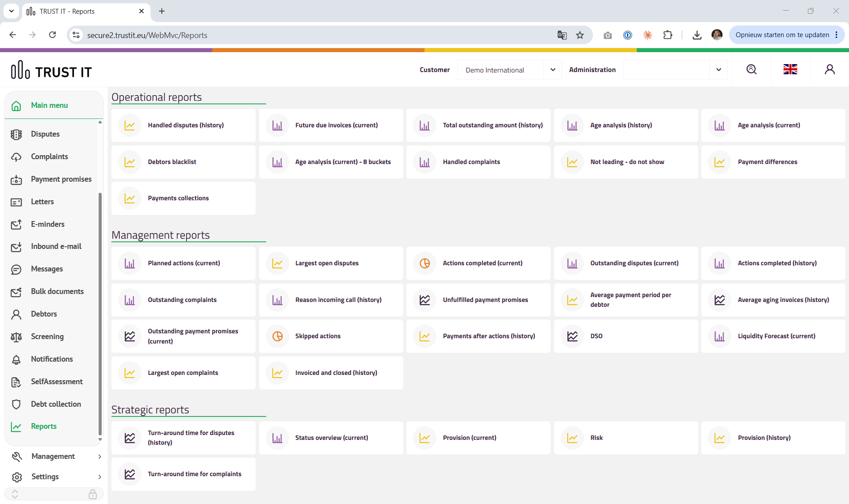Image resolution: width=849 pixels, height=504 pixels.
Task: Open a new browser tab
Action: tap(162, 11)
